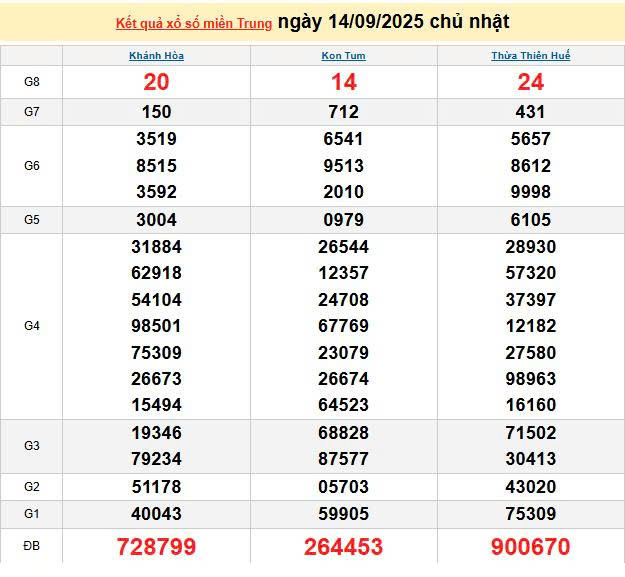The height and width of the screenshot is (577, 625).
Task: Select G4 number 31884
Action: pyautogui.click(x=156, y=247)
